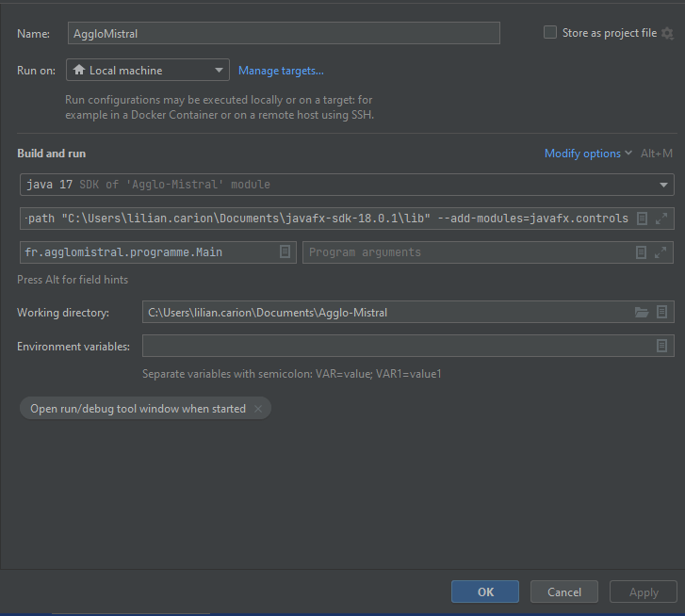Click the Run on label
685x616 pixels.
pos(36,71)
